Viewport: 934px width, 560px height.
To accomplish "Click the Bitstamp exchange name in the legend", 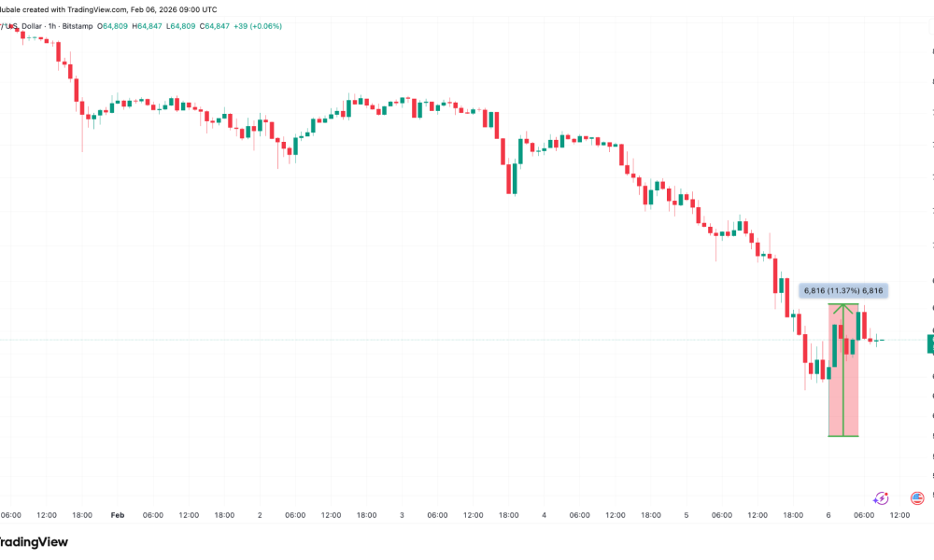I will point(77,26).
